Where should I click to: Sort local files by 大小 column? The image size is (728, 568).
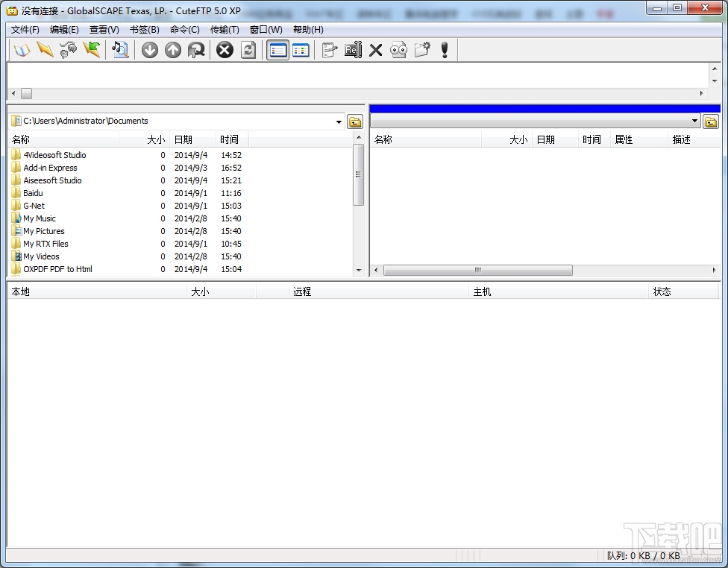(x=145, y=139)
